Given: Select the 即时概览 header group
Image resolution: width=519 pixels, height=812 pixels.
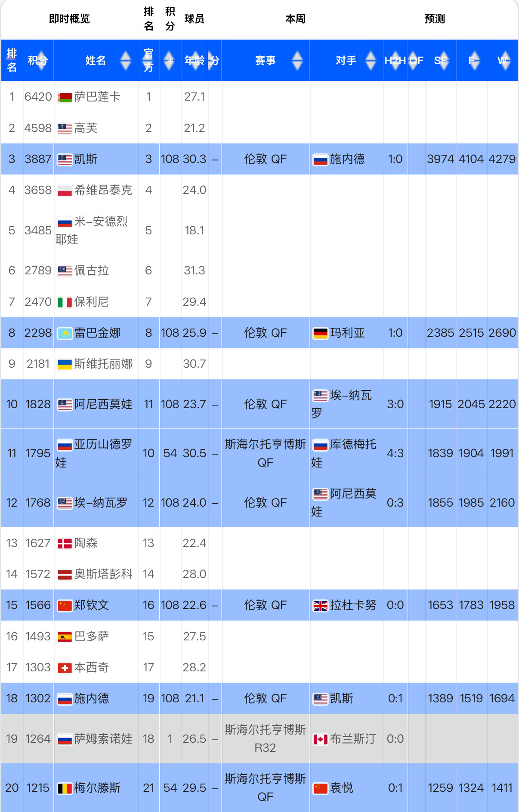Looking at the screenshot, I should pos(69,19).
